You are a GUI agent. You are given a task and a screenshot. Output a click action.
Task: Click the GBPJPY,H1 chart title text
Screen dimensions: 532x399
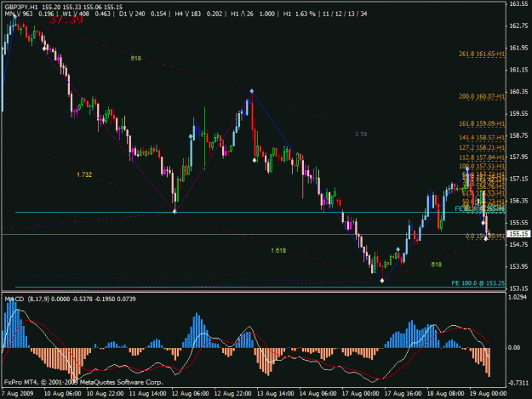[x=21, y=7]
